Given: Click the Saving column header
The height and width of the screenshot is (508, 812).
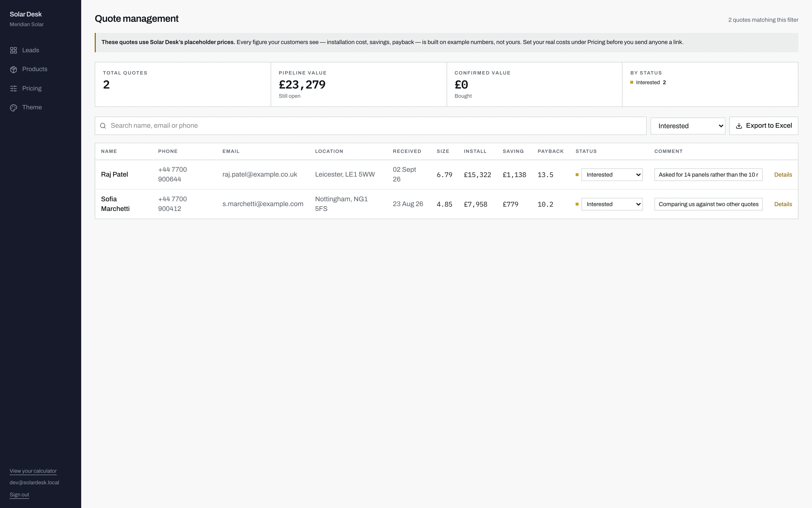Looking at the screenshot, I should 513,151.
